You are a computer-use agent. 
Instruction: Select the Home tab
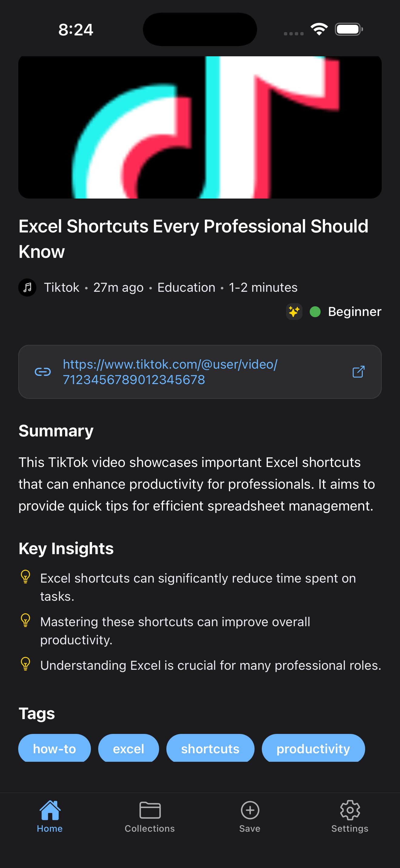tap(50, 815)
